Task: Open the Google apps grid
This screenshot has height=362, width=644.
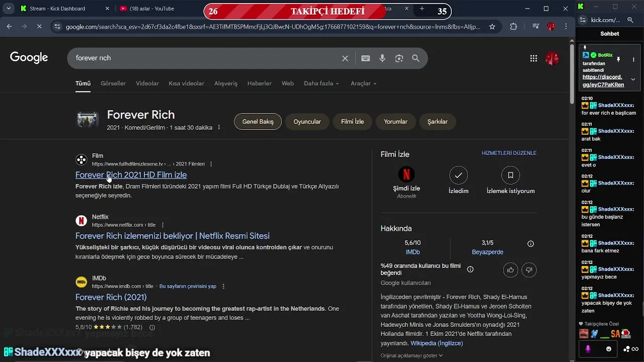Action: pyautogui.click(x=534, y=58)
